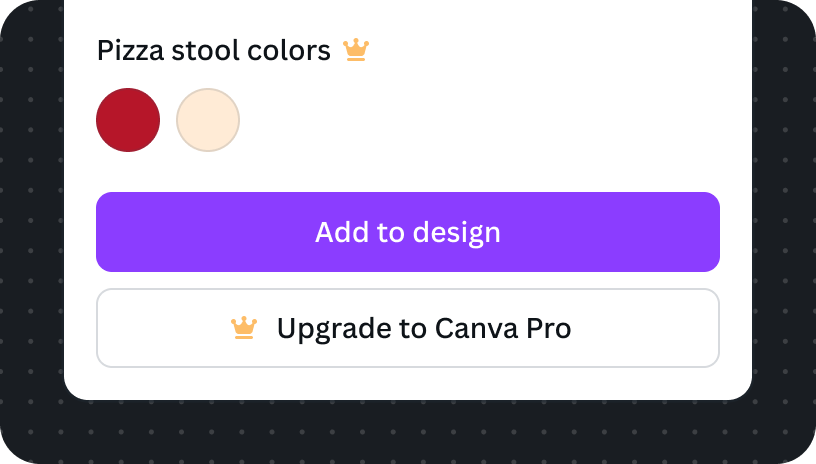Select the dark red color swatch

(x=128, y=120)
